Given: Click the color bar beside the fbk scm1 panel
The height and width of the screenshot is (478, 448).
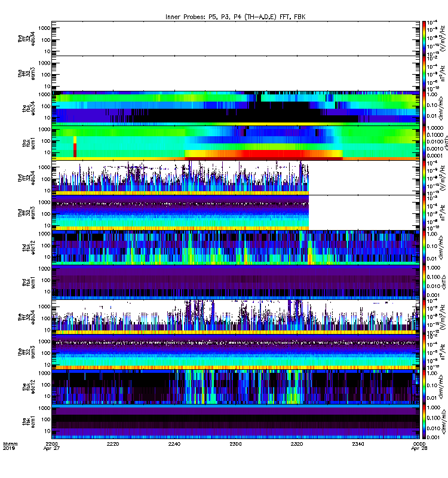Looking at the screenshot, I should (x=424, y=422).
